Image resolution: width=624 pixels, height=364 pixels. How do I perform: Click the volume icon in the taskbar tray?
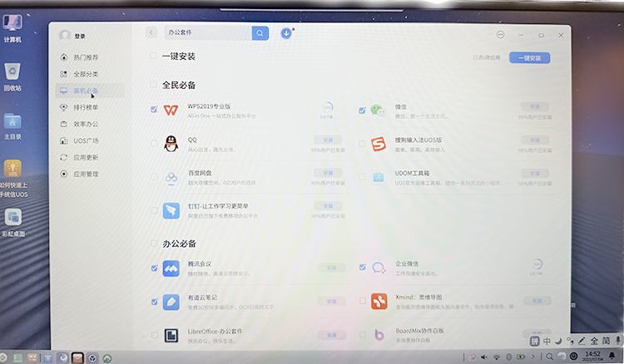pyautogui.click(x=484, y=357)
